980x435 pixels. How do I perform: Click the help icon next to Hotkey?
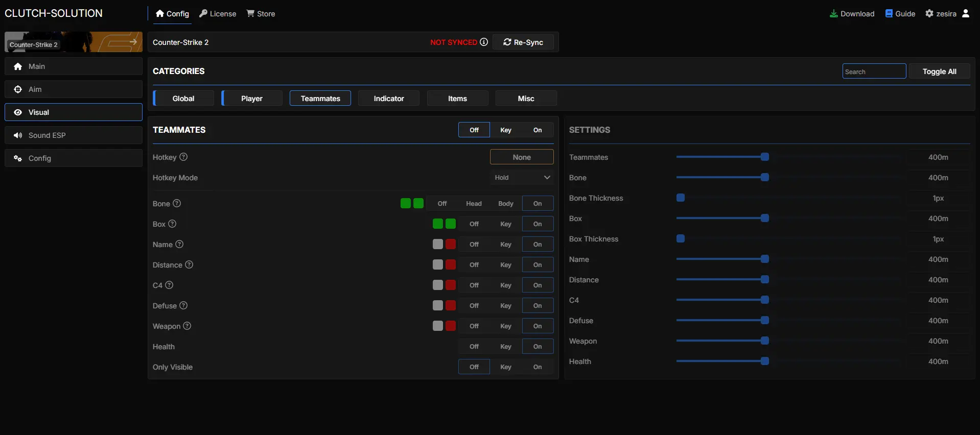[183, 157]
